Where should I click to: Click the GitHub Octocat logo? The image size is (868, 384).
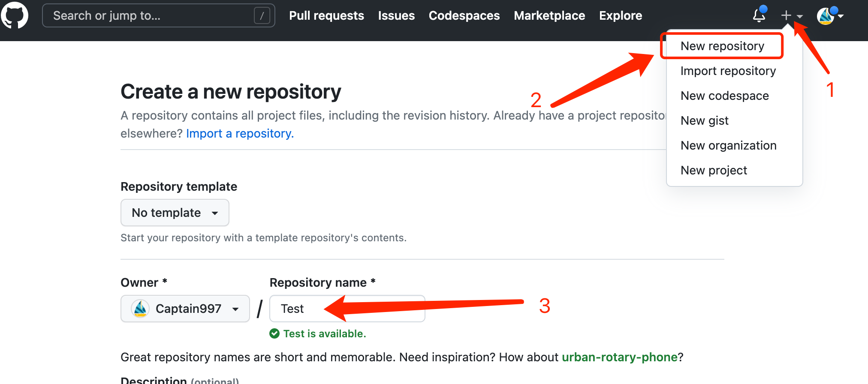coord(15,15)
